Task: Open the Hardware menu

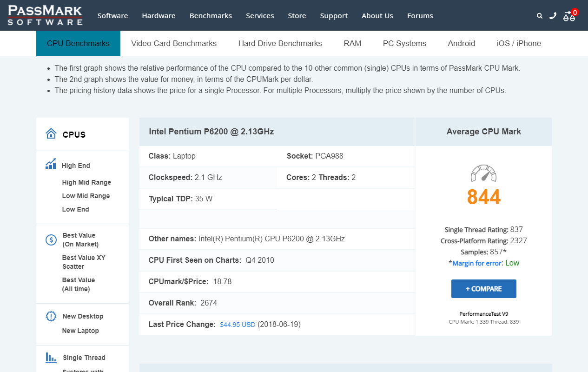Action: [x=159, y=16]
